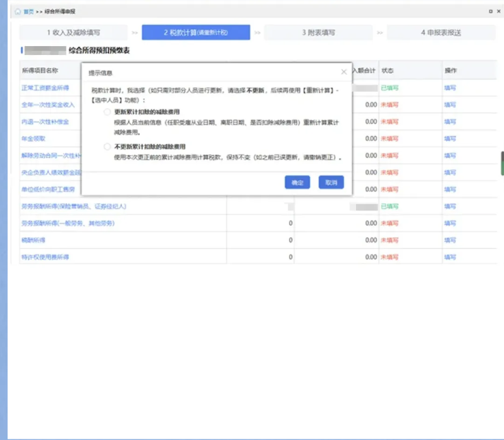This screenshot has height=440, width=504.
Task: Click 填写 for 正常工资薪金所得 row
Action: pos(450,88)
